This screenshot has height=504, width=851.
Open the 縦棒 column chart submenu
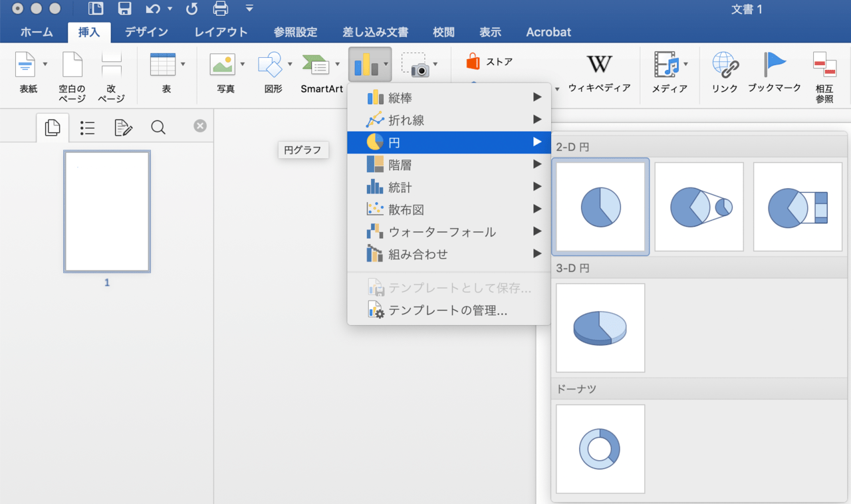pos(449,98)
